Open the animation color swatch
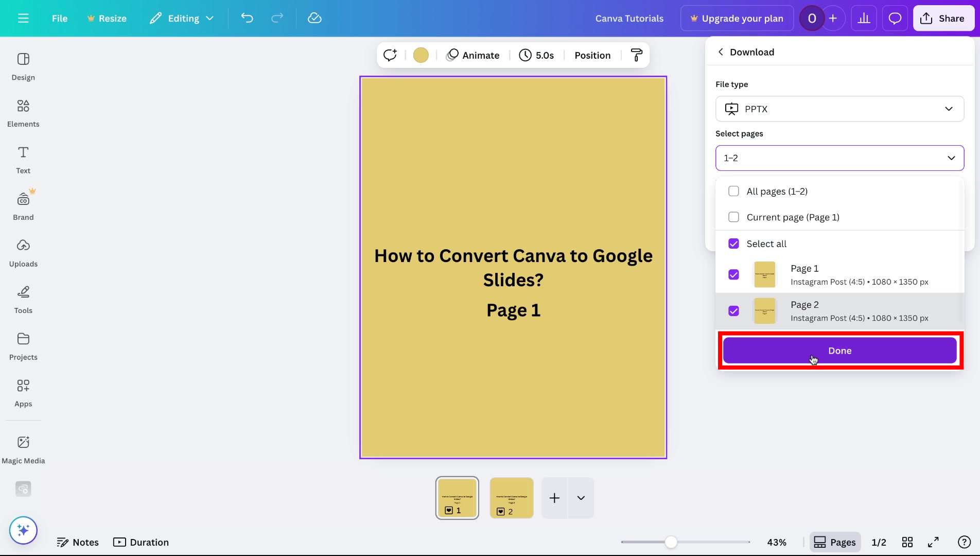980x556 pixels. [421, 55]
